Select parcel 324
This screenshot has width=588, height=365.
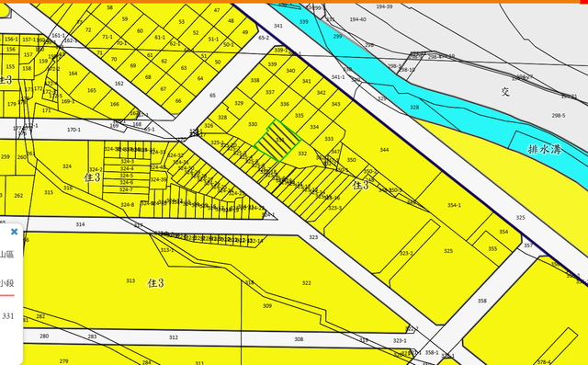[x=67, y=166]
